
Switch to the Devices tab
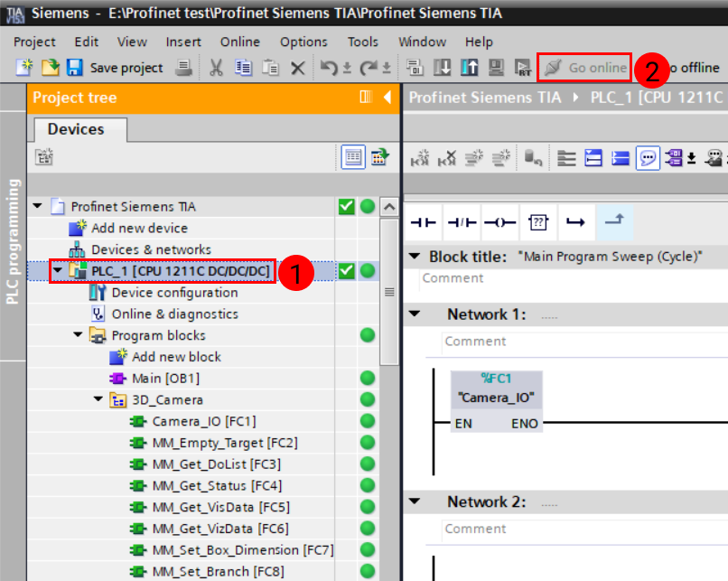pos(76,129)
